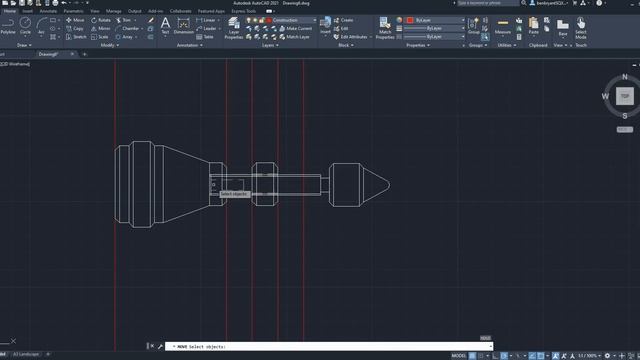
Task: Select the Arc draw tool
Action: click(41, 26)
